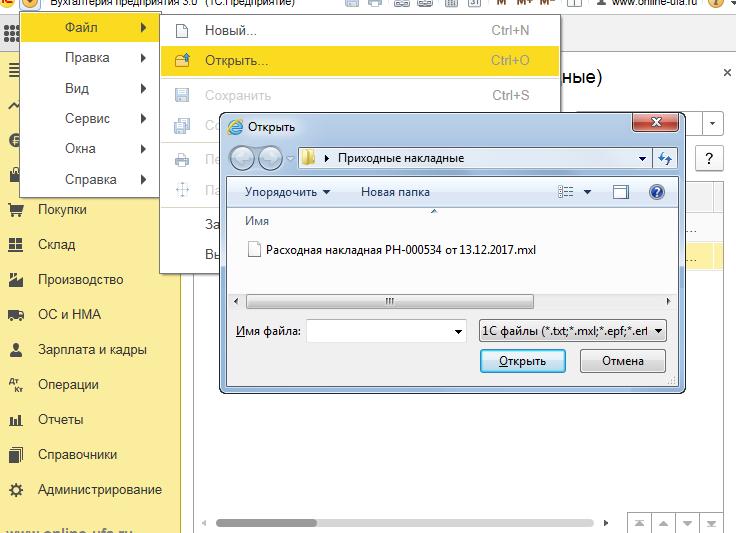Image resolution: width=736 pixels, height=533 pixels.
Task: Click the disabled Сохранить menu entry
Action: (360, 95)
